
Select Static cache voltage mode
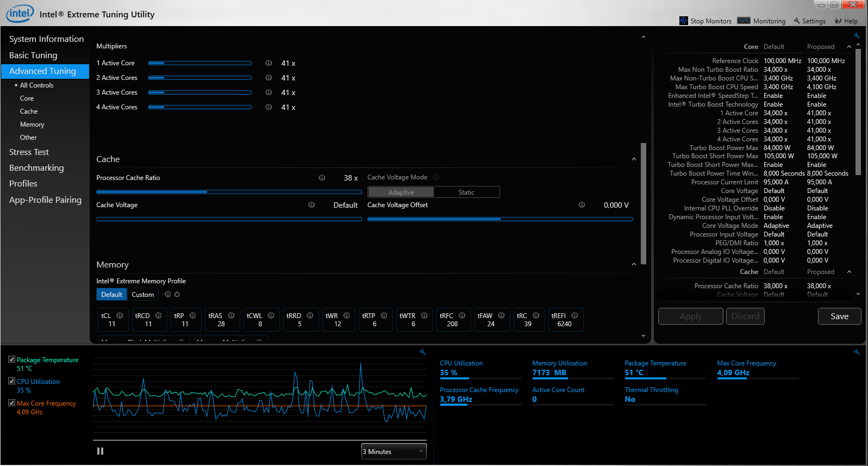pos(466,192)
